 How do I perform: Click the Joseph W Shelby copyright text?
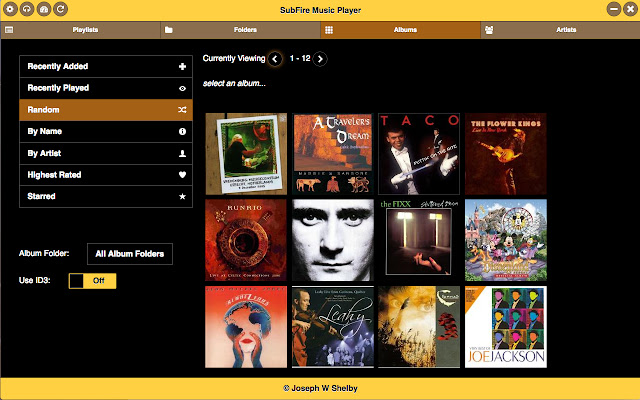320,388
